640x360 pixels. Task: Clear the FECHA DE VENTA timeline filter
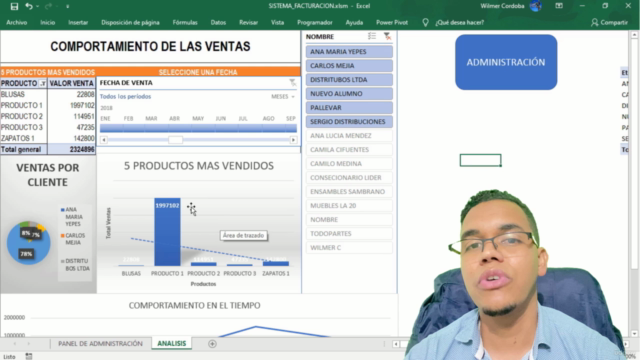pyautogui.click(x=293, y=83)
